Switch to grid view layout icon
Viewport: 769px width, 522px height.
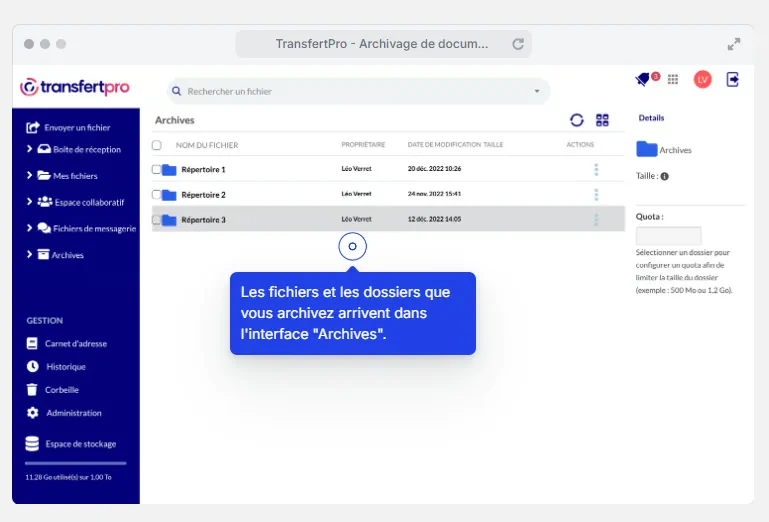602,120
